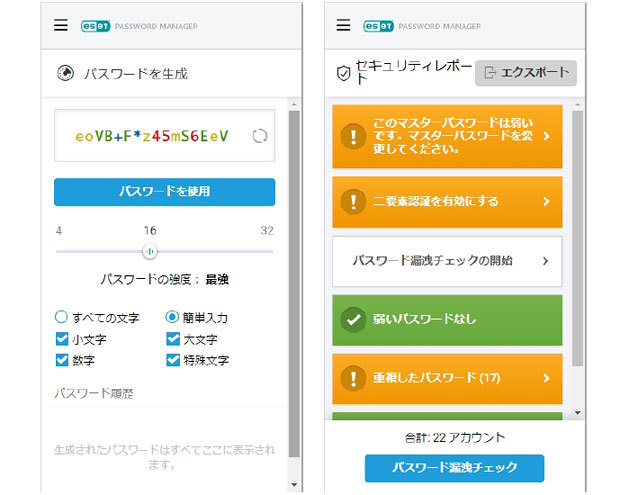Image resolution: width=620 pixels, height=495 pixels.
Task: Open the hamburger menu in right panel
Action: click(343, 26)
